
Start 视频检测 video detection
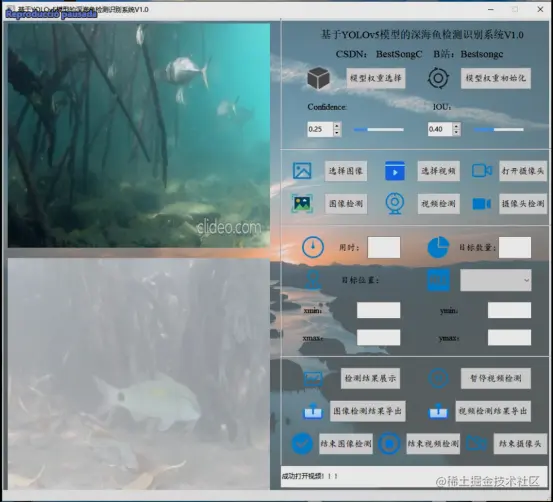coord(438,204)
